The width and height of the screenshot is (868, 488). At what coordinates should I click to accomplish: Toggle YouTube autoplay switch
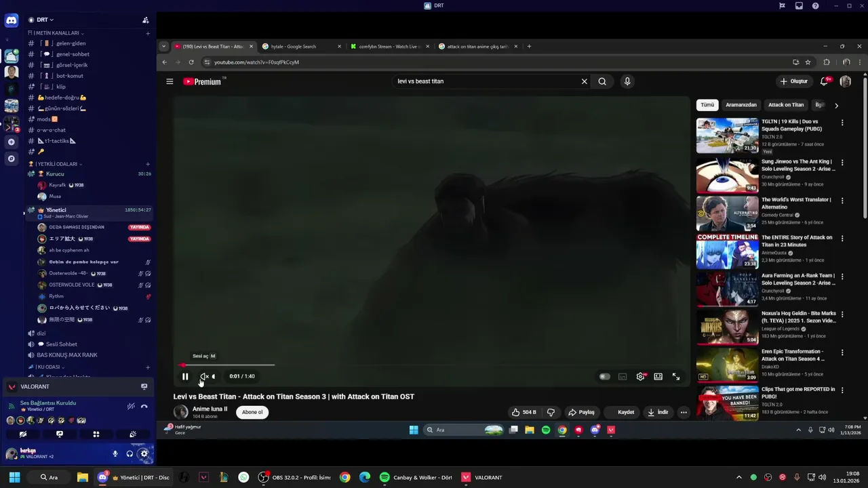click(x=604, y=377)
